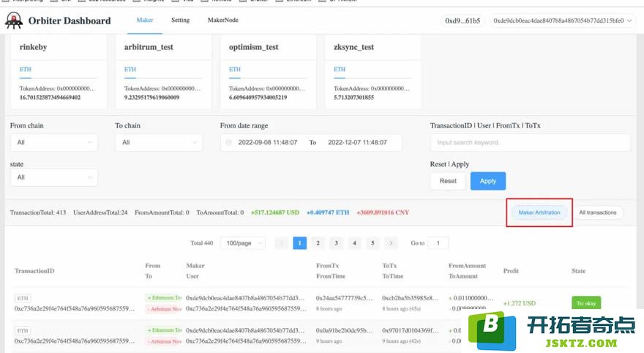Click the arbitrum_test card title
This screenshot has height=353, width=644.
(149, 47)
